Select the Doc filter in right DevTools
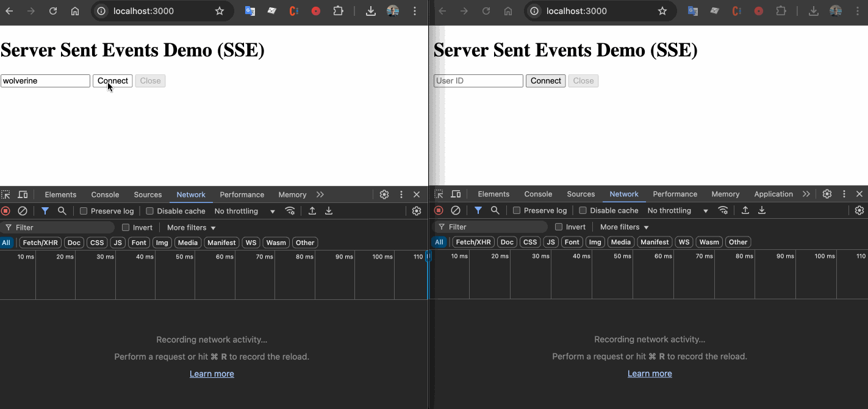 click(507, 242)
